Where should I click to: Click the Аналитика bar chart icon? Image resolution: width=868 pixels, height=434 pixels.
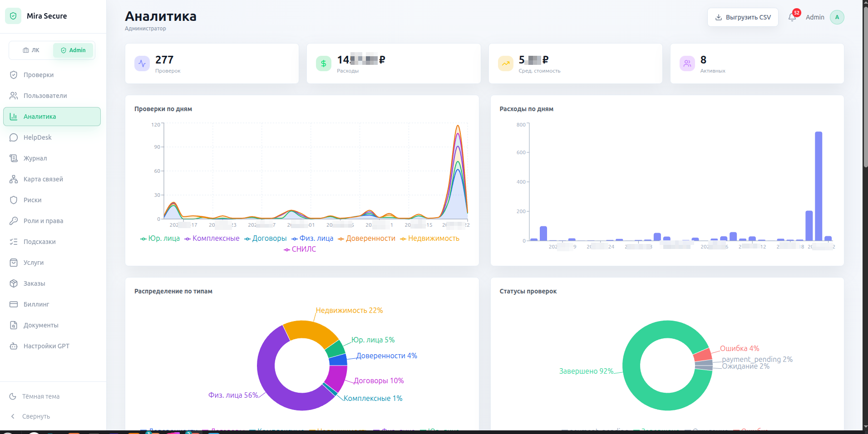click(x=14, y=117)
